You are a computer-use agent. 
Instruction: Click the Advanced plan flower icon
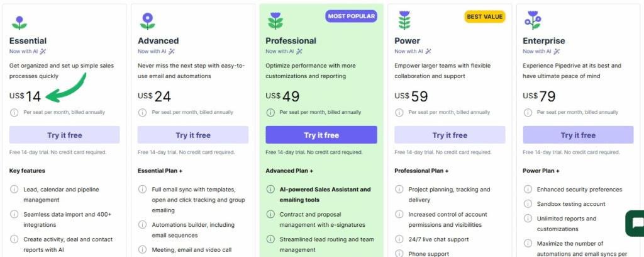point(148,21)
